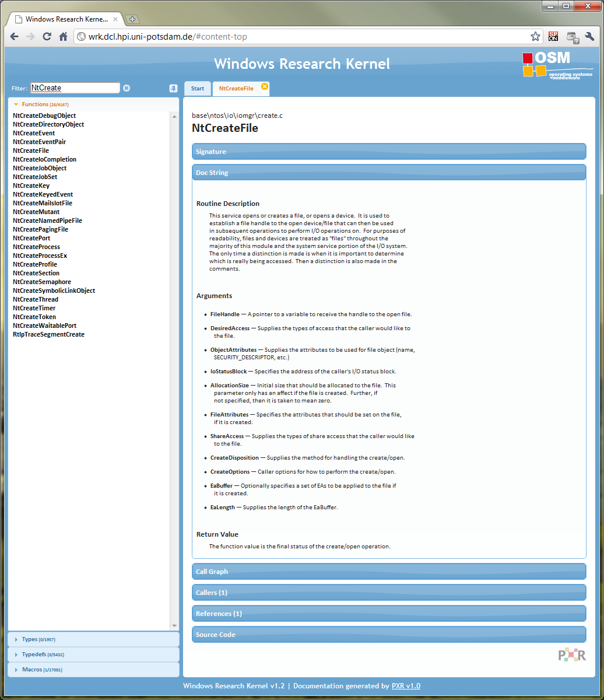
Task: Click the function list scrollbar up arrow
Action: 174,117
